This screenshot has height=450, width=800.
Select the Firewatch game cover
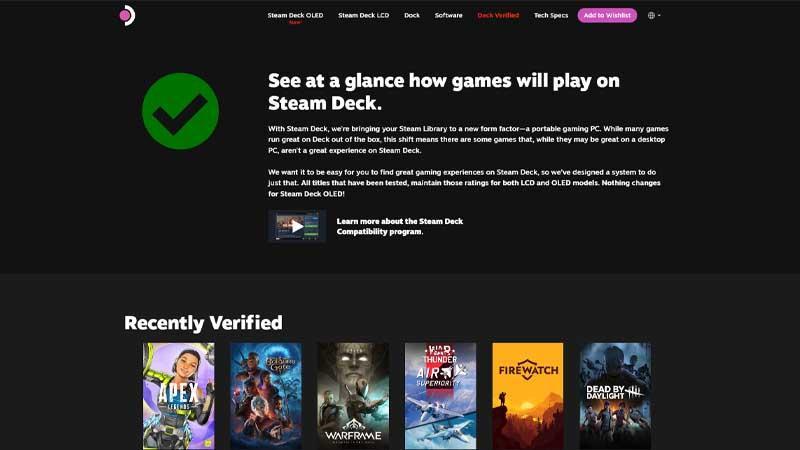pyautogui.click(x=528, y=396)
